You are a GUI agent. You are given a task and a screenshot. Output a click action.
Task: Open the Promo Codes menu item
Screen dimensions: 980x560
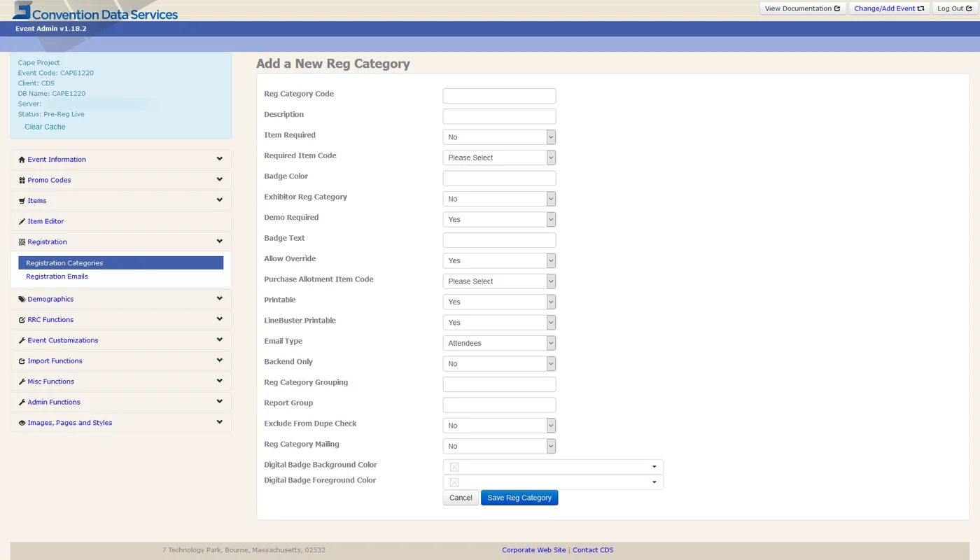point(49,180)
